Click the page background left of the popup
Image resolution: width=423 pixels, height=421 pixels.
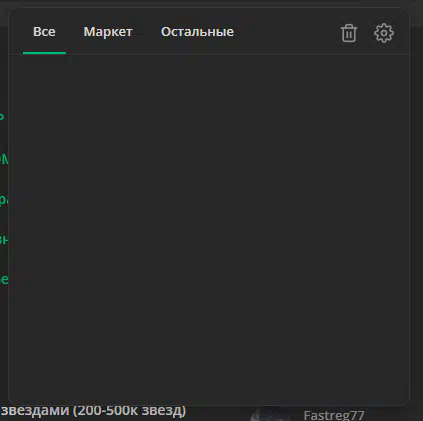click(4, 333)
